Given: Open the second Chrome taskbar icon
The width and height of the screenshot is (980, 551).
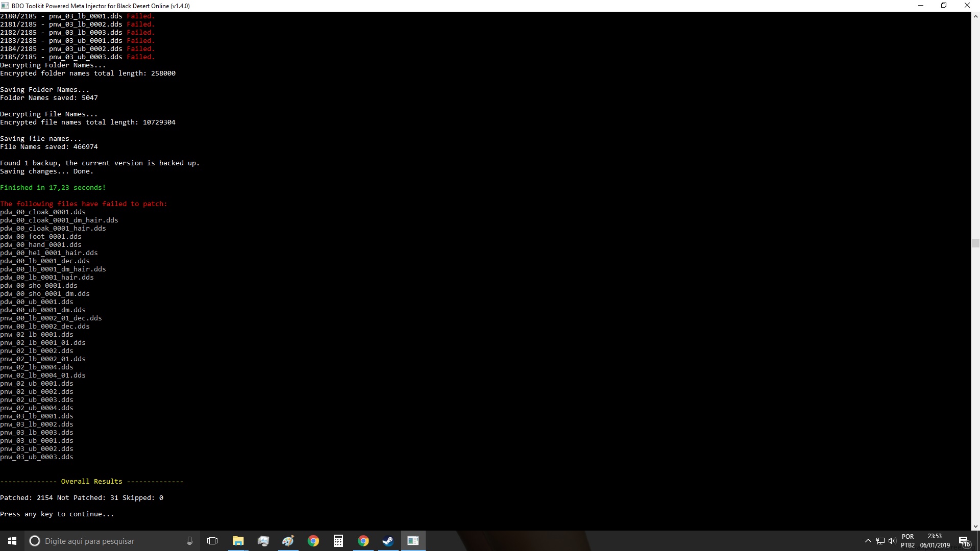Looking at the screenshot, I should coord(363,541).
